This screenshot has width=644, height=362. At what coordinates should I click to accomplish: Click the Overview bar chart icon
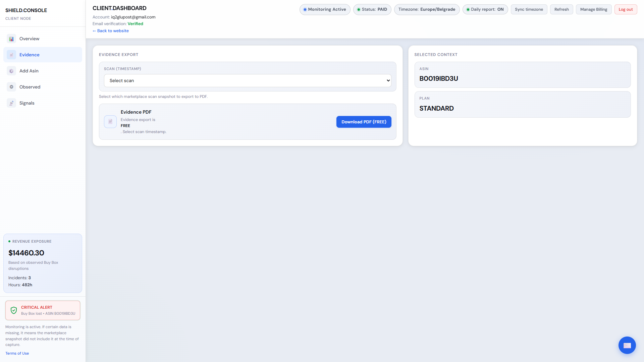[11, 39]
